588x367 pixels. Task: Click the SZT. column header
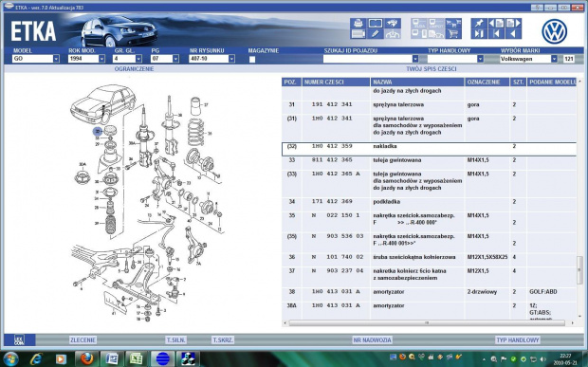(518, 83)
